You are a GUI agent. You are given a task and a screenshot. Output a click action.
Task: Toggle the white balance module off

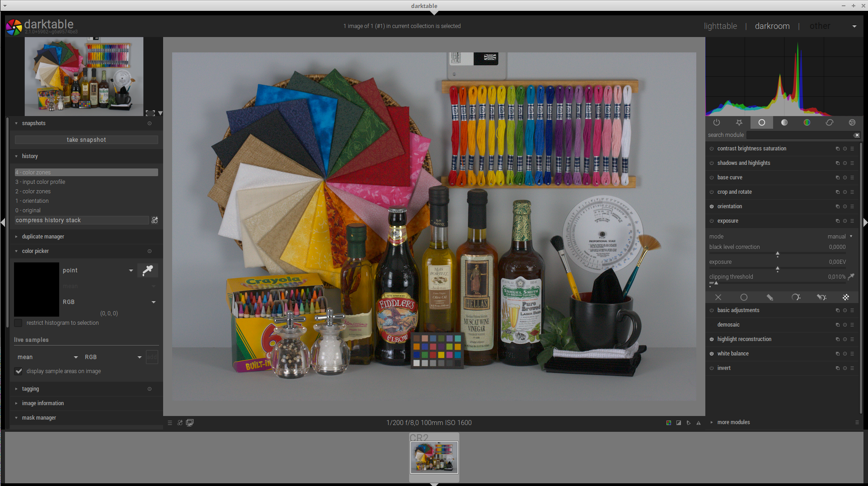coord(712,354)
